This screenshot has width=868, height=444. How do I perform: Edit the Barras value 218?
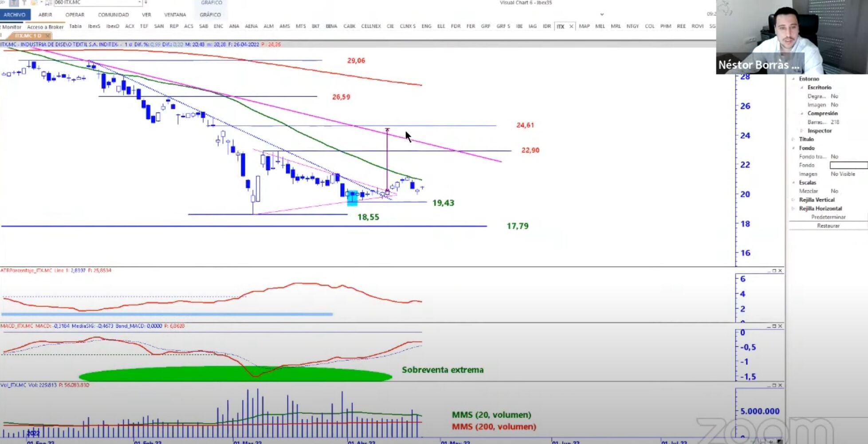[x=835, y=122]
